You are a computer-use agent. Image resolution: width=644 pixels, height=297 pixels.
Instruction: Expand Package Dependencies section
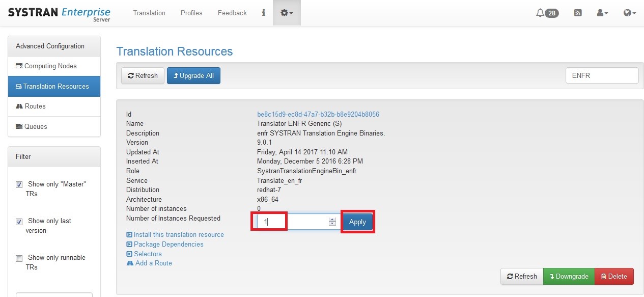click(x=165, y=244)
